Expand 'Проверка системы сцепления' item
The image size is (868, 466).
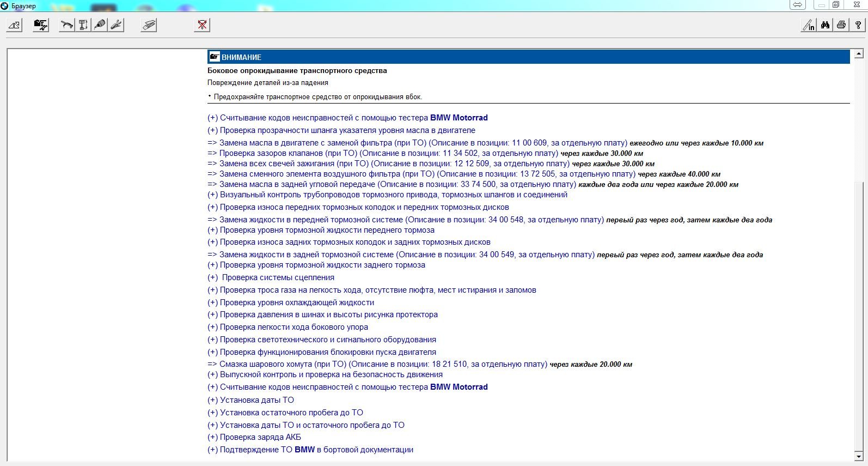[x=278, y=277]
